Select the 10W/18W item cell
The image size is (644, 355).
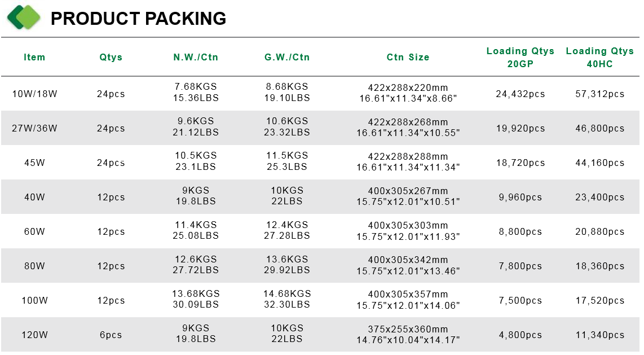click(34, 94)
